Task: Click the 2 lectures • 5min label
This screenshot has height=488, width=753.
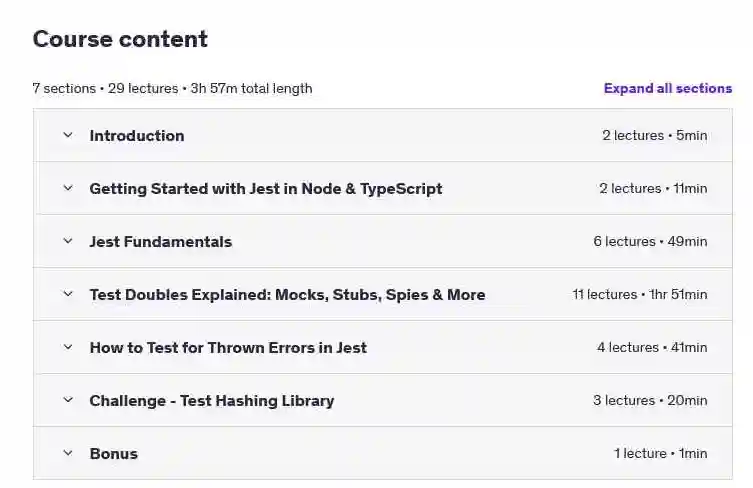Action: [655, 135]
